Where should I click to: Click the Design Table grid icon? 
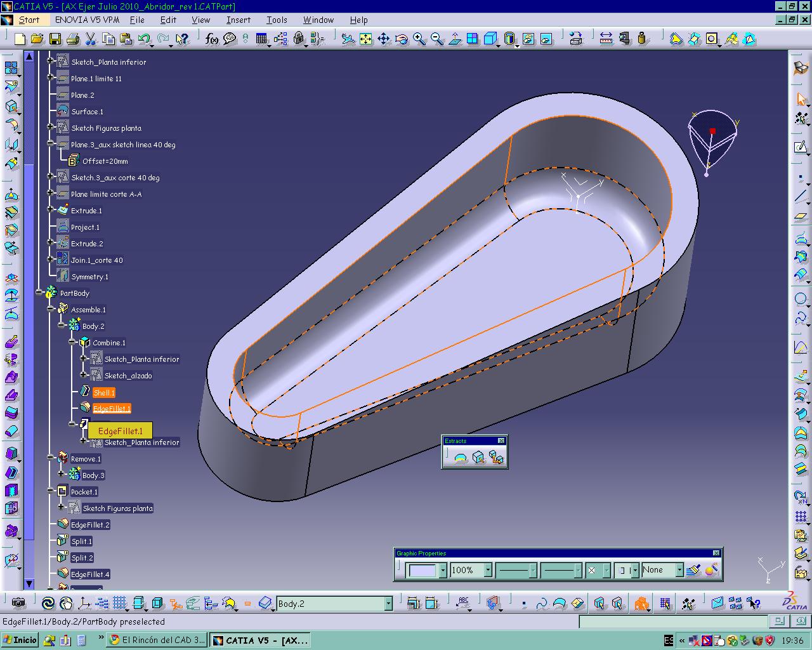tap(262, 39)
